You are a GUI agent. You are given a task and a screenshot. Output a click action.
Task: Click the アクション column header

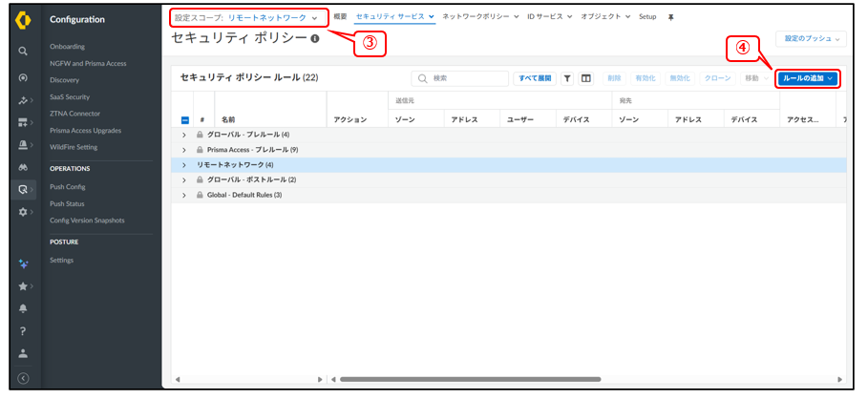coord(349,119)
